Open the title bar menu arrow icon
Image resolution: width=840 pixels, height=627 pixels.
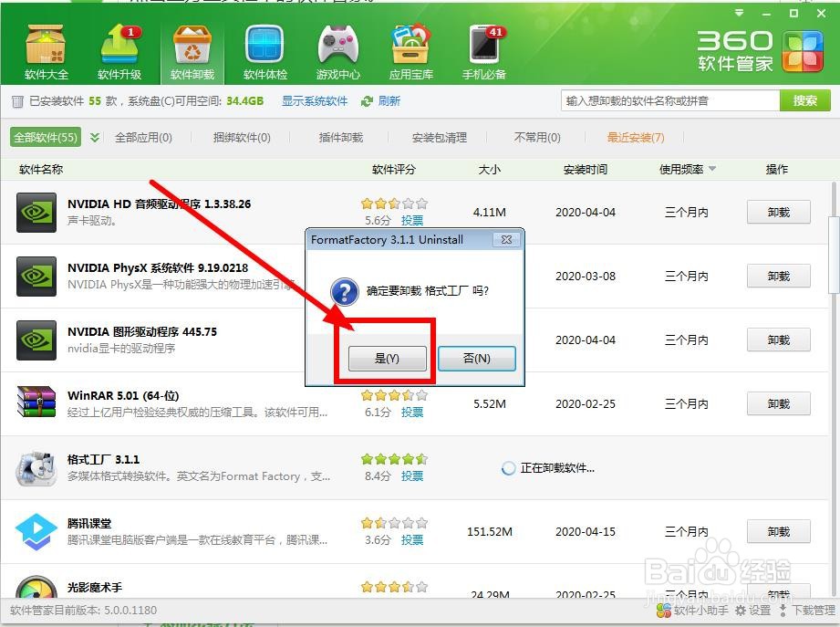tap(740, 13)
